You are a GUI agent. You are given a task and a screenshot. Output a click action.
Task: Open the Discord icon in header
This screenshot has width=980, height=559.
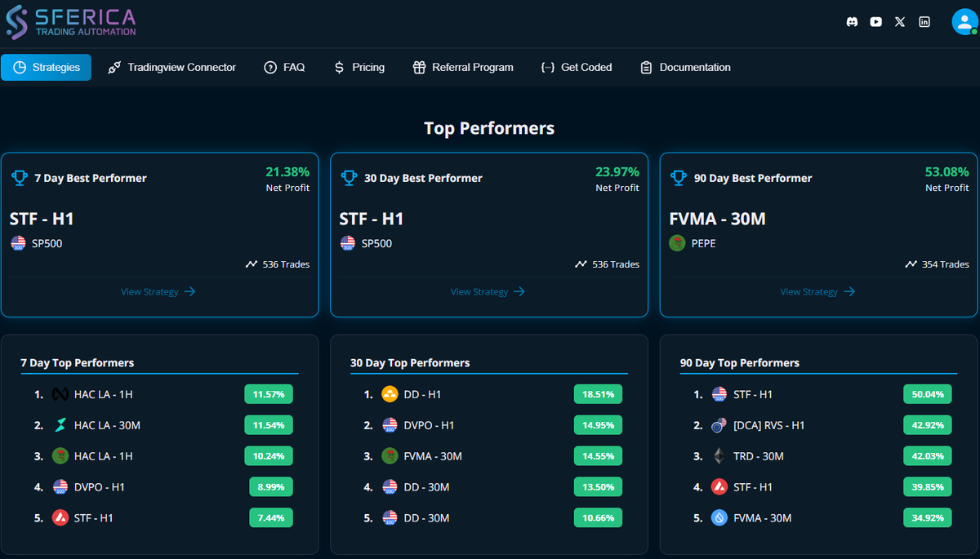point(853,22)
